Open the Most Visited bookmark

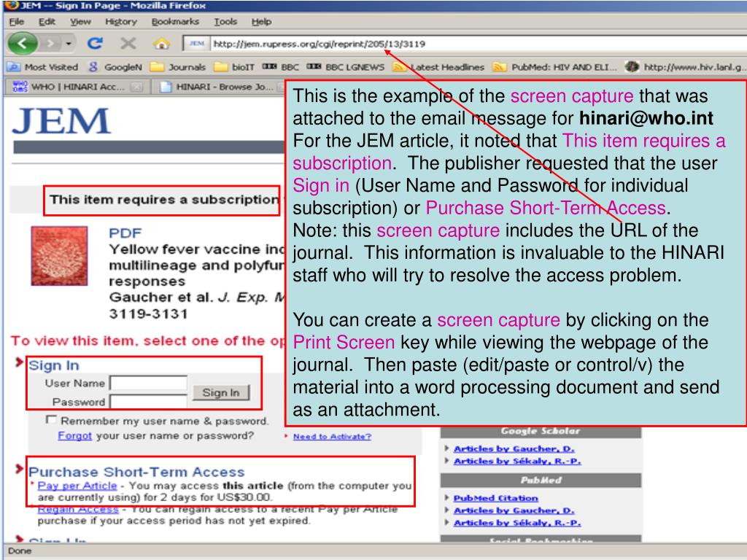[x=42, y=67]
